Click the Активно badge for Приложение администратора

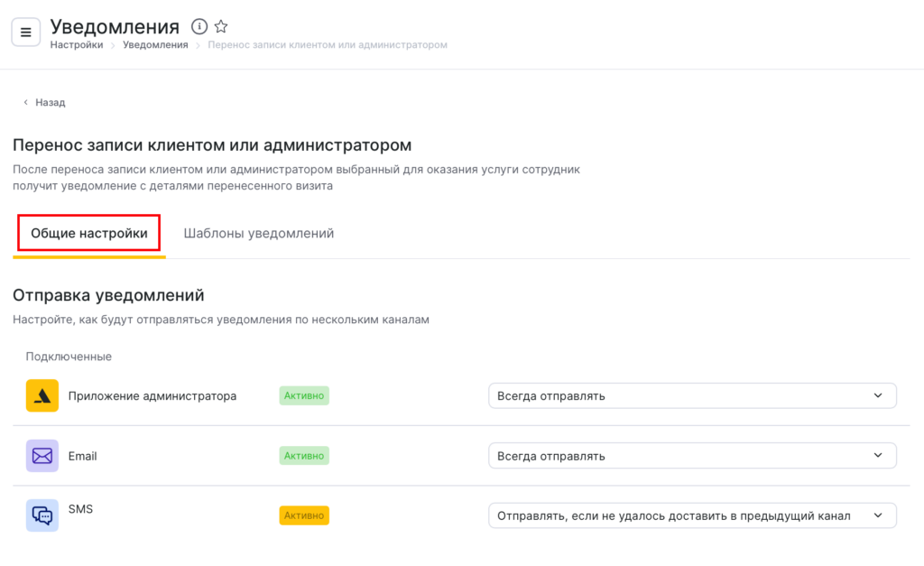pos(304,395)
